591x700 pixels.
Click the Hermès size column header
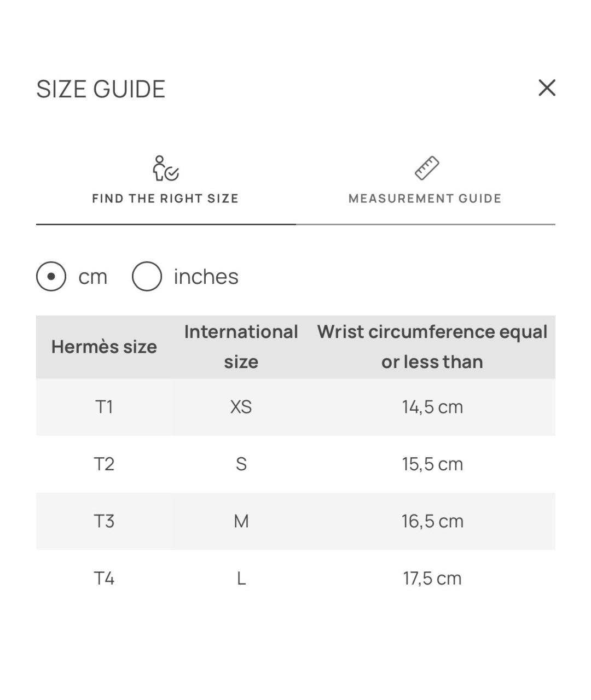(104, 347)
